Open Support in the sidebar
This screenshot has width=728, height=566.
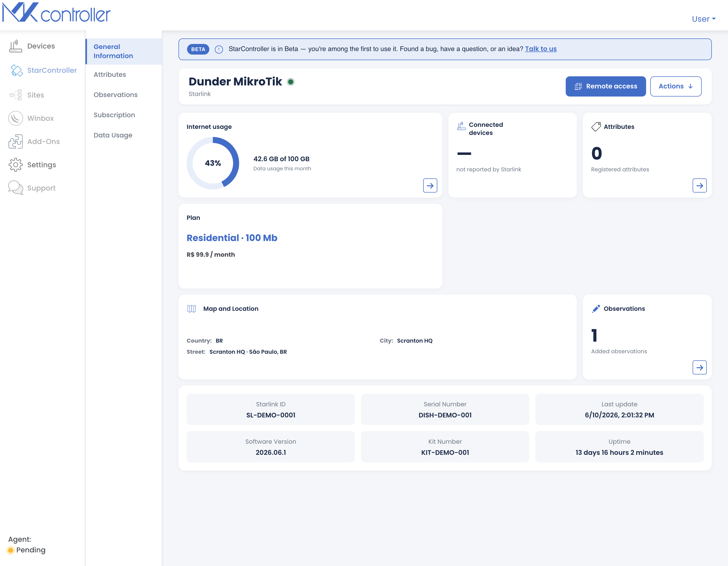[41, 188]
